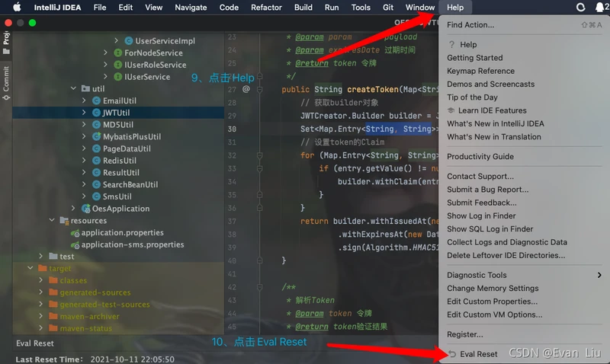Click the application.properties file icon
This screenshot has width=610, height=364.
[x=74, y=233]
